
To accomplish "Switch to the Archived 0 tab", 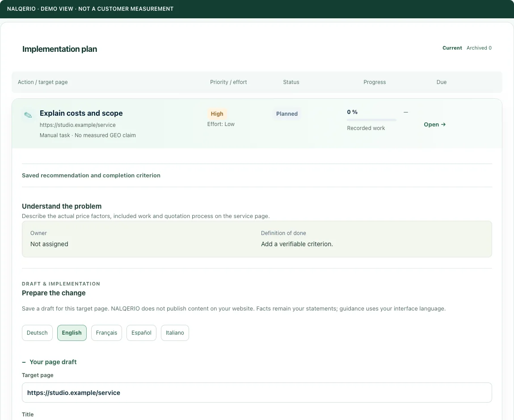I will [479, 48].
